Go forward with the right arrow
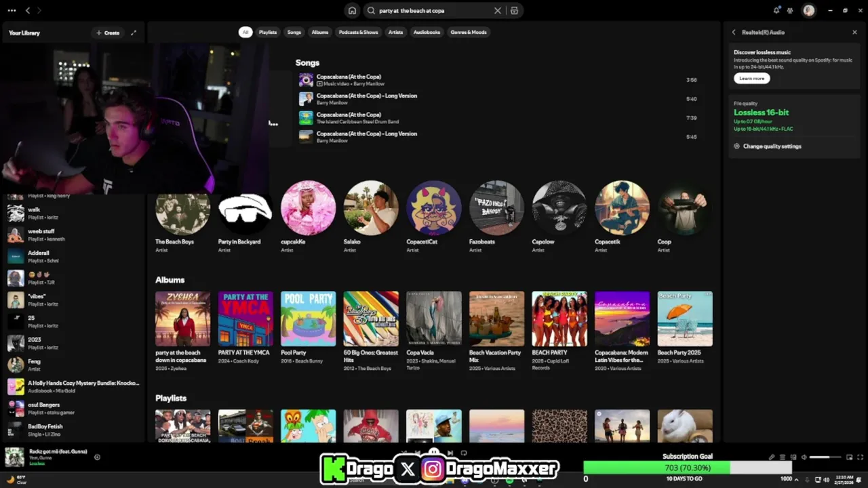The height and width of the screenshot is (488, 868). [39, 10]
